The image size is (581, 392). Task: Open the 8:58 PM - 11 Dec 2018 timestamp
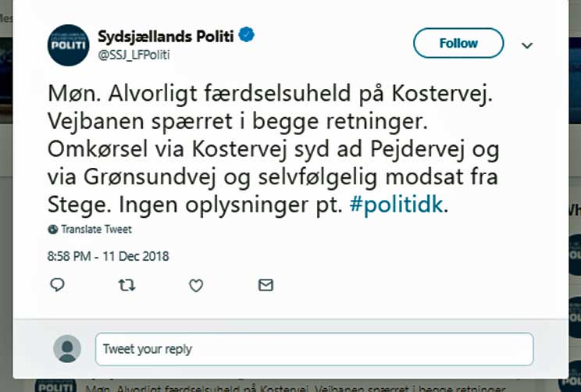[x=108, y=256]
